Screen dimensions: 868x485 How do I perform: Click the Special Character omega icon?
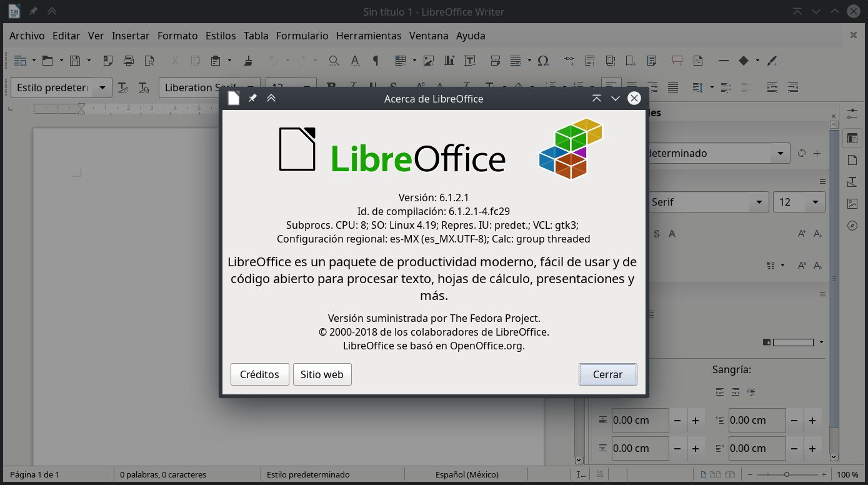click(x=543, y=61)
